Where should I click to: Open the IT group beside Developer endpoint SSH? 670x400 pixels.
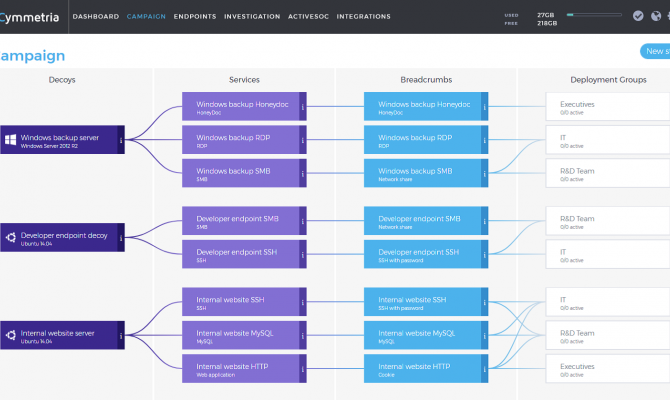[x=608, y=254]
